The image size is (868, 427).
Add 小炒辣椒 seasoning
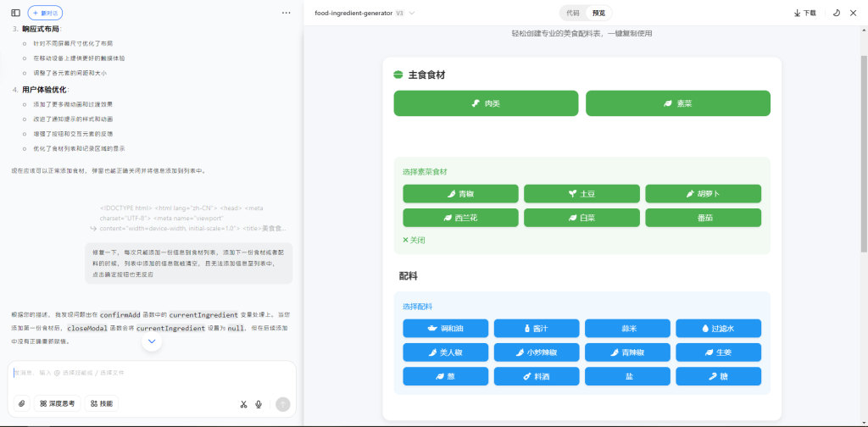[x=537, y=352]
